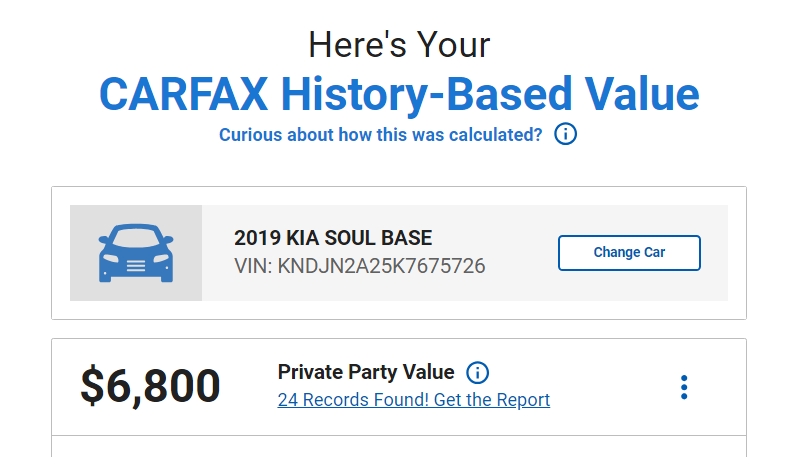793x457 pixels.
Task: Click the gray square behind the car icon
Action: tap(136, 253)
